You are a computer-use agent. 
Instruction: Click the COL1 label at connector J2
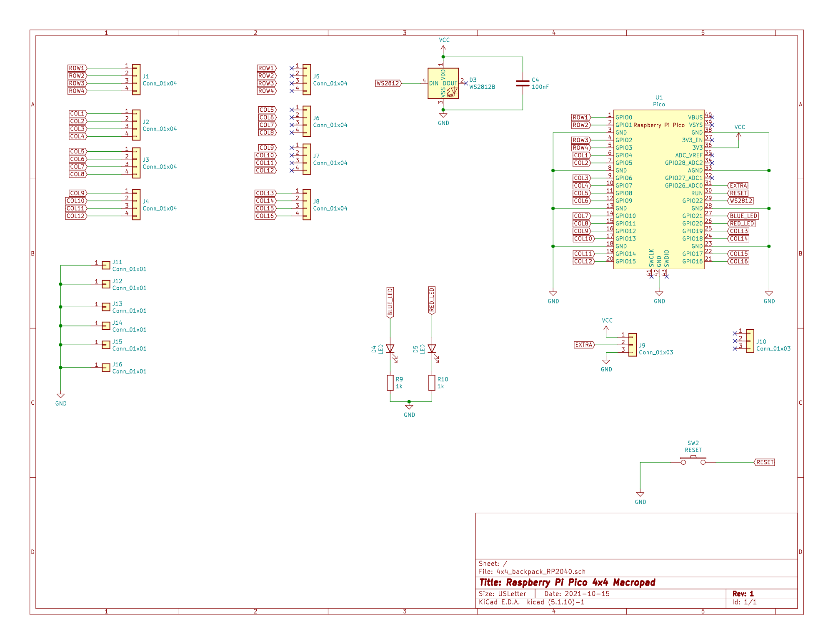point(78,113)
